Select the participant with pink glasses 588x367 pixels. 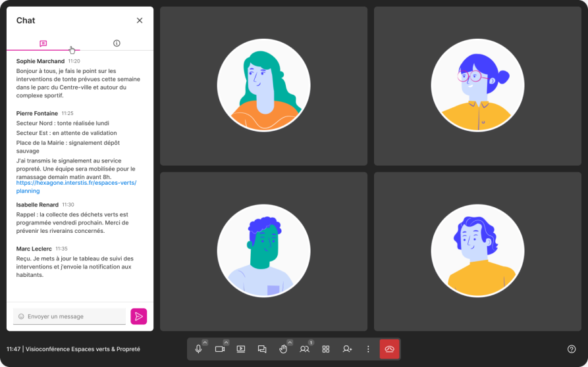tap(477, 86)
